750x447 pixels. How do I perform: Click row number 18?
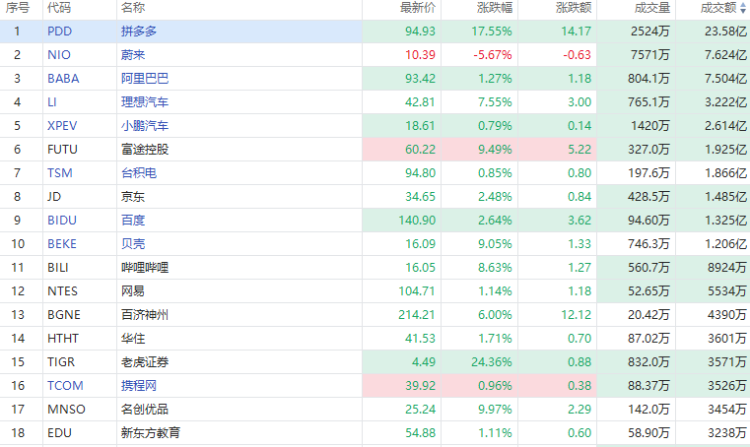click(18, 433)
